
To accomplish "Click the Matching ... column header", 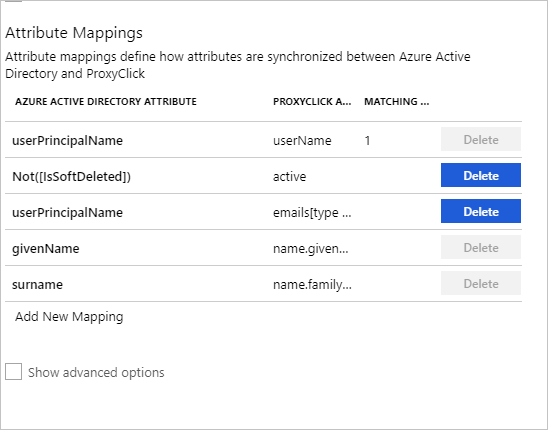I will [x=397, y=102].
